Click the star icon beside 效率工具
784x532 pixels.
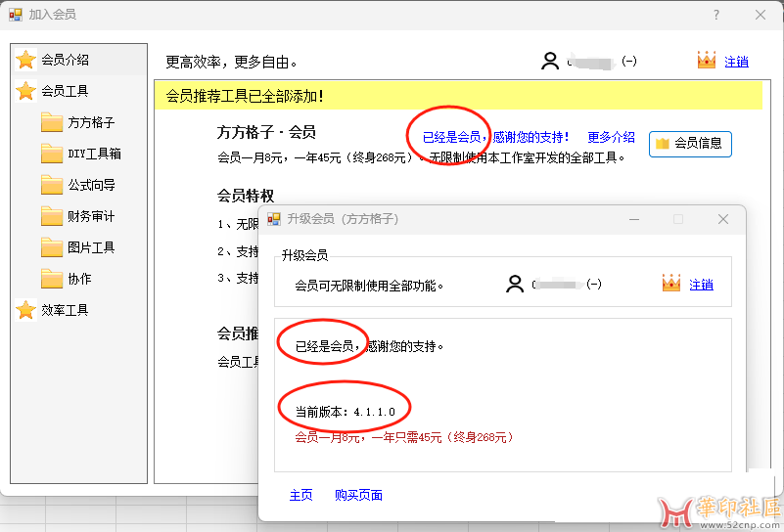click(x=25, y=310)
